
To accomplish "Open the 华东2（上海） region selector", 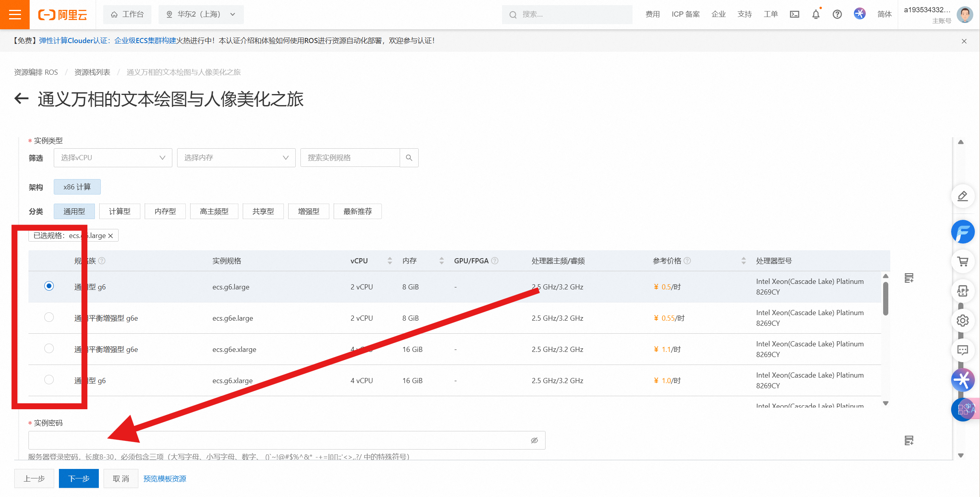I will 201,15.
